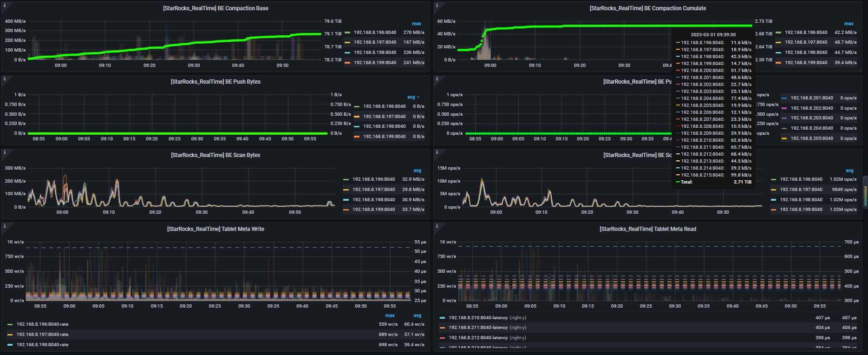This screenshot has height=355, width=868.
Task: Toggle 192.168.8.197:8040 series in BE Compaction Base legend
Action: tap(375, 42)
